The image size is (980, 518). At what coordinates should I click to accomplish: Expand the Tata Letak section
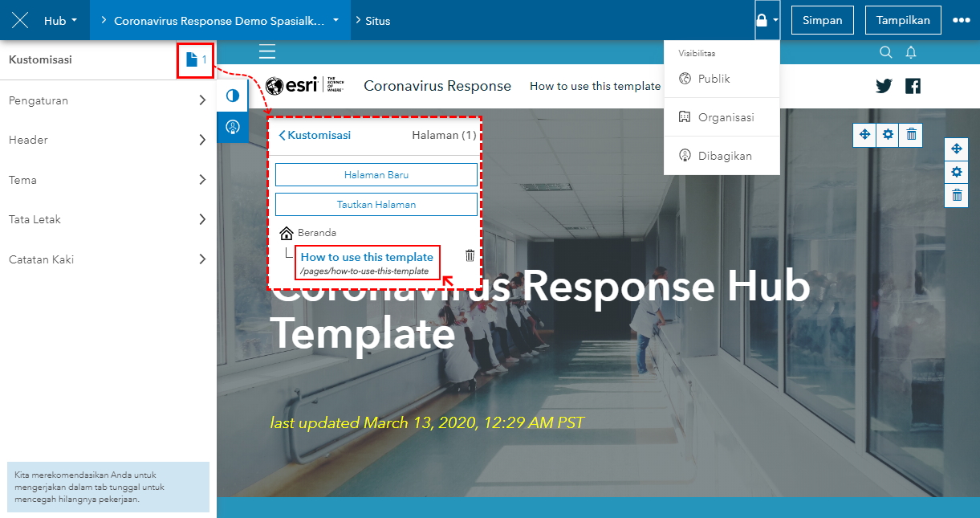point(108,219)
